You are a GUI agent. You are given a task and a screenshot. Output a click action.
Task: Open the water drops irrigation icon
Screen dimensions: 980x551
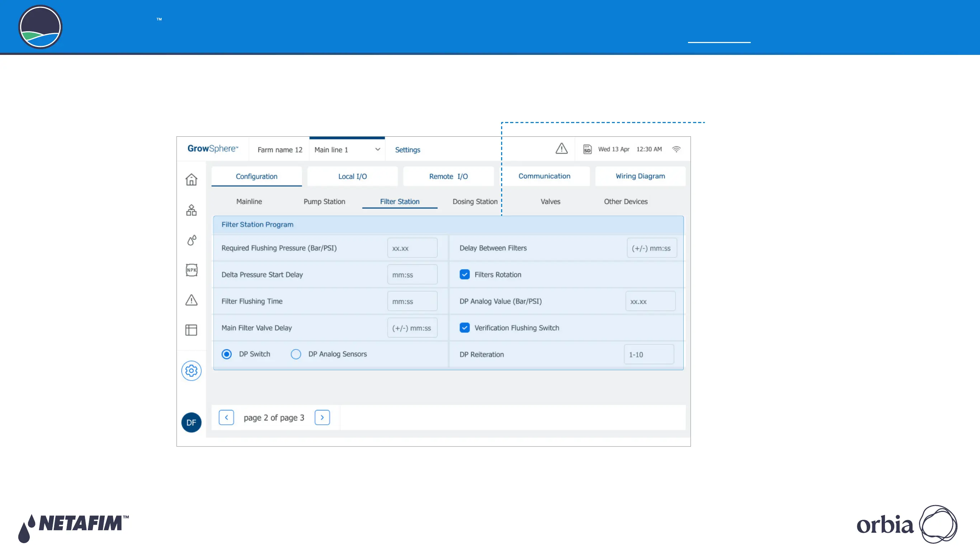click(192, 240)
